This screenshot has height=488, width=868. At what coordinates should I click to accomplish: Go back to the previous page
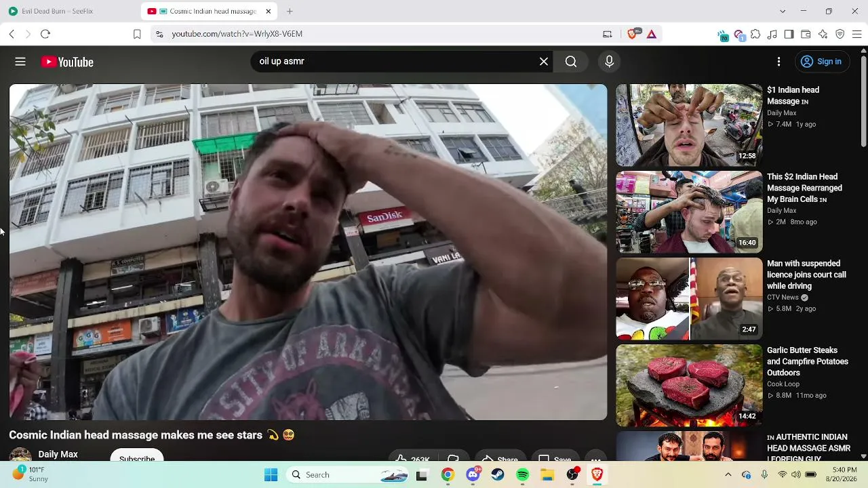pos(12,34)
